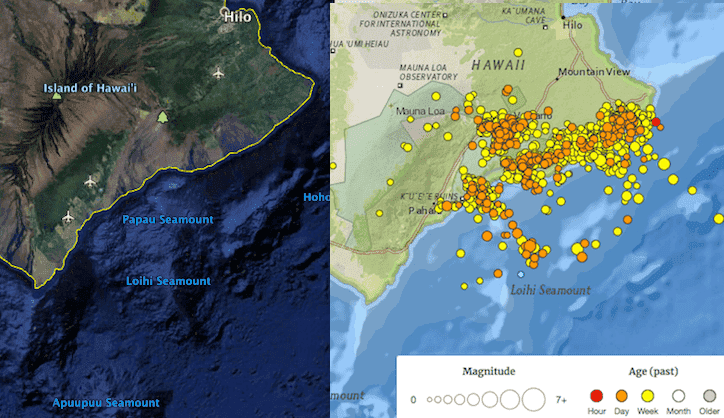This screenshot has height=418, width=724.
Task: Click the Mountain View town dot
Action: pos(557,79)
